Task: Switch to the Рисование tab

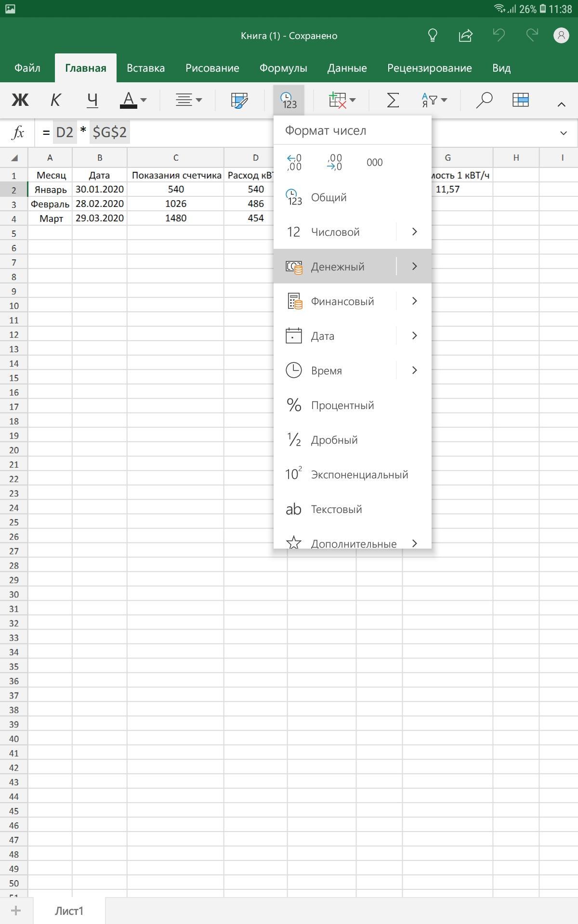Action: pyautogui.click(x=212, y=68)
